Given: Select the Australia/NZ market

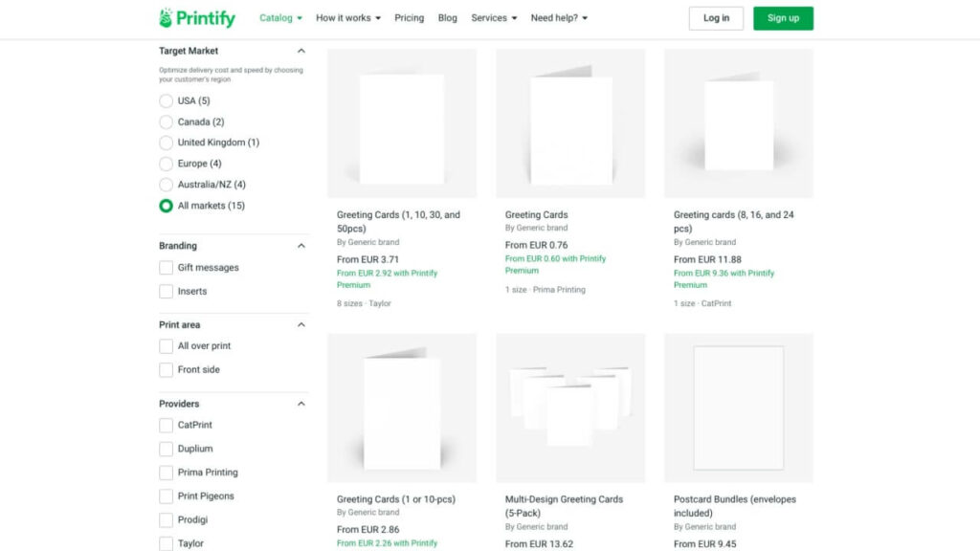Looking at the screenshot, I should coord(166,184).
